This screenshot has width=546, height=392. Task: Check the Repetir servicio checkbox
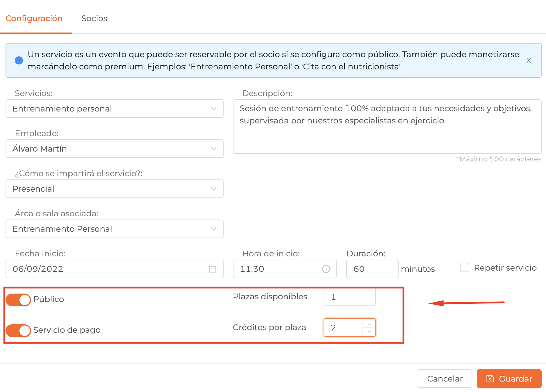(x=465, y=267)
